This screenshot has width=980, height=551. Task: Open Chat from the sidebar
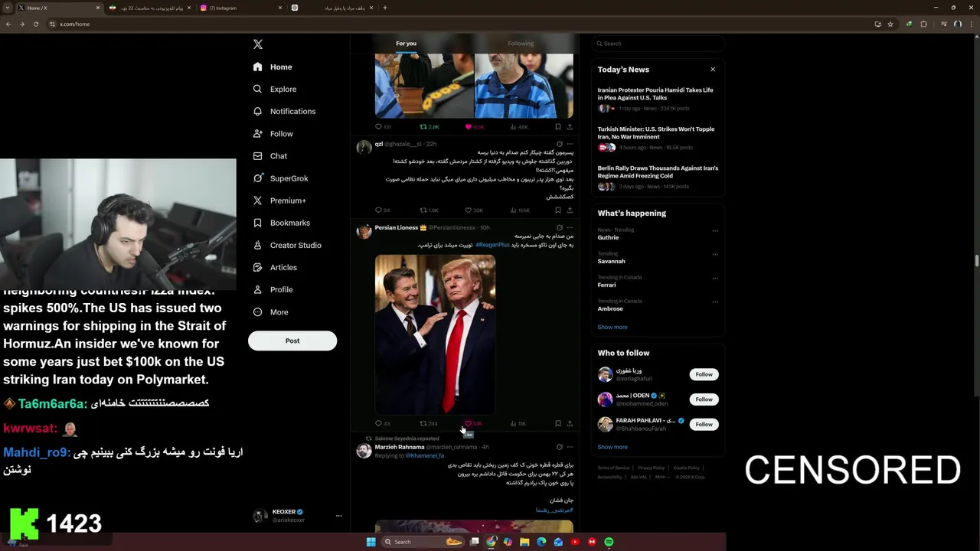[x=269, y=155]
